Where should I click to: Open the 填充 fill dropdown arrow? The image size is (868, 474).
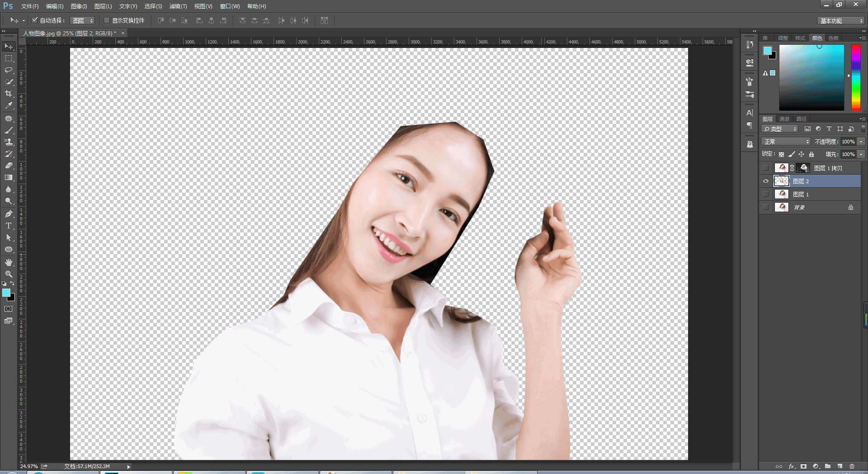(x=861, y=154)
